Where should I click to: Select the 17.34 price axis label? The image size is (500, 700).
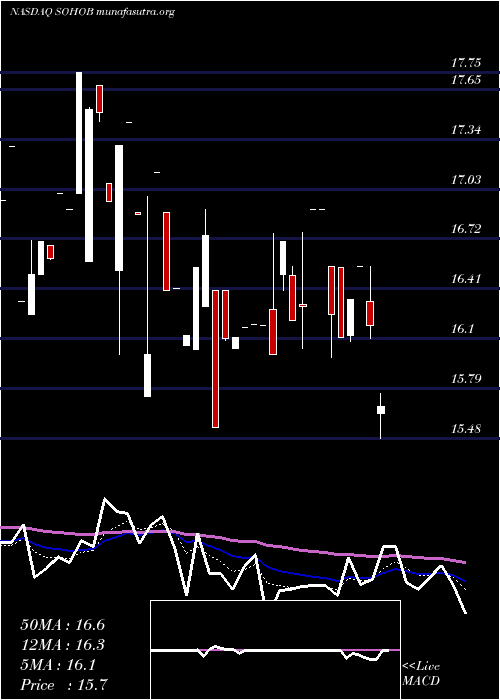pyautogui.click(x=467, y=130)
